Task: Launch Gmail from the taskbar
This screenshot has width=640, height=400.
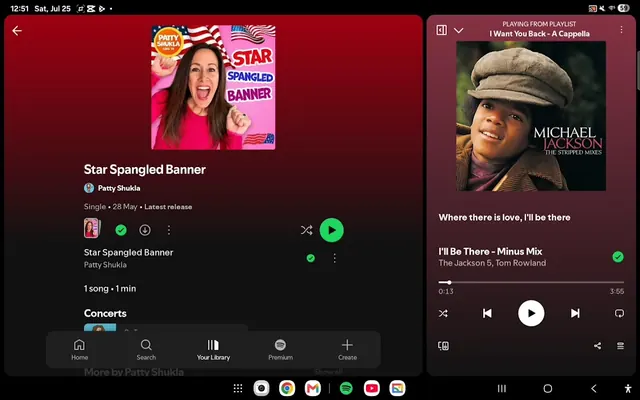Action: tap(313, 388)
